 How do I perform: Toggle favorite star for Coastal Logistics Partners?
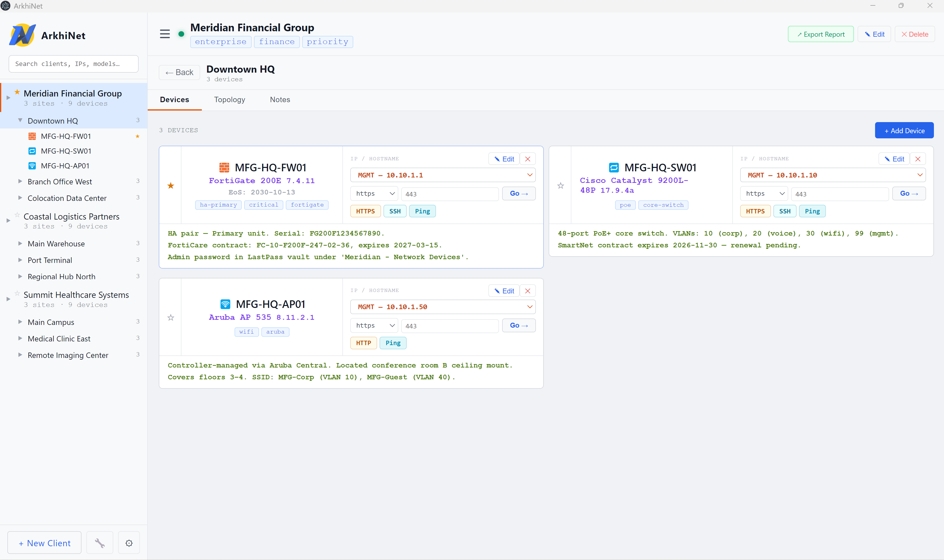point(17,215)
